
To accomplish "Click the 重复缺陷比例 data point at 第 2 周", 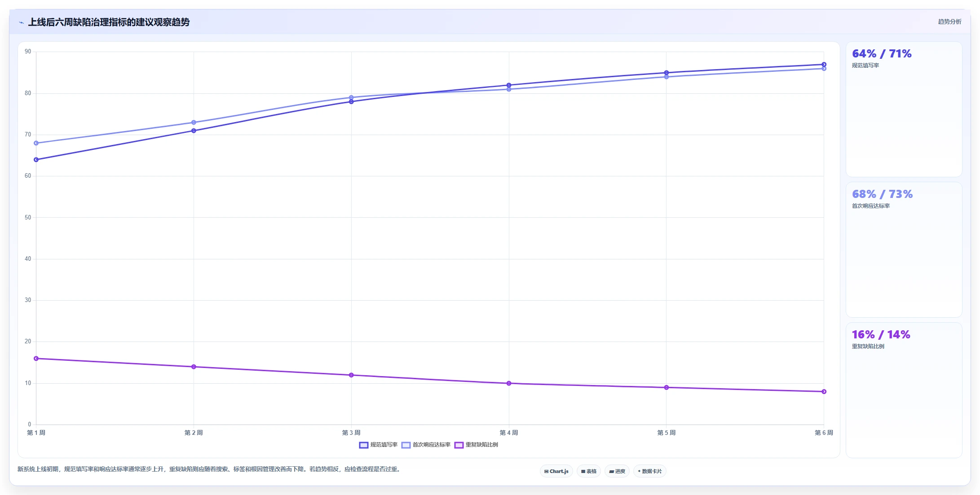I will tap(194, 367).
